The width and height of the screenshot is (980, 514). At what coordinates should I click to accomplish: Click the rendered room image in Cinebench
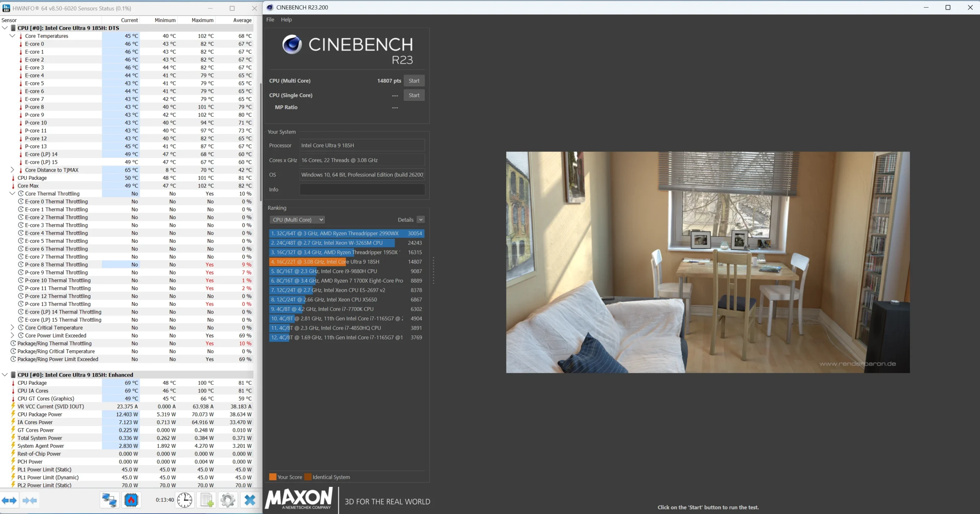pyautogui.click(x=708, y=262)
